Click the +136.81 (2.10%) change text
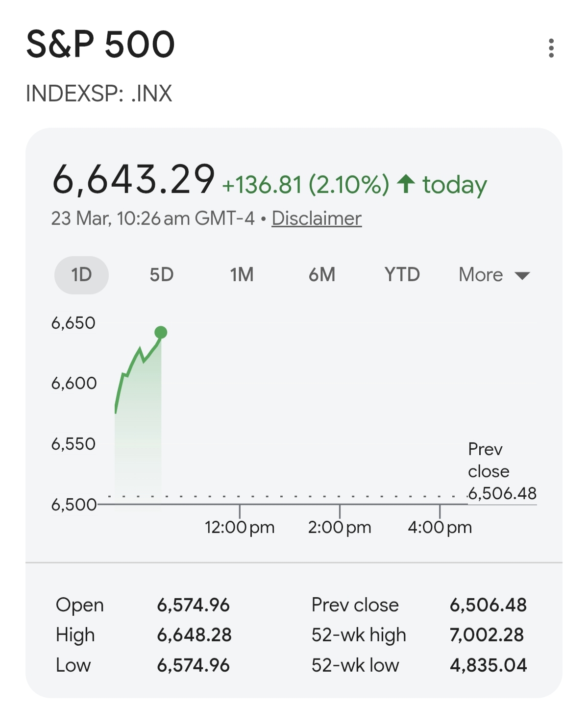Viewport: 588px width, 705px height. [x=306, y=185]
